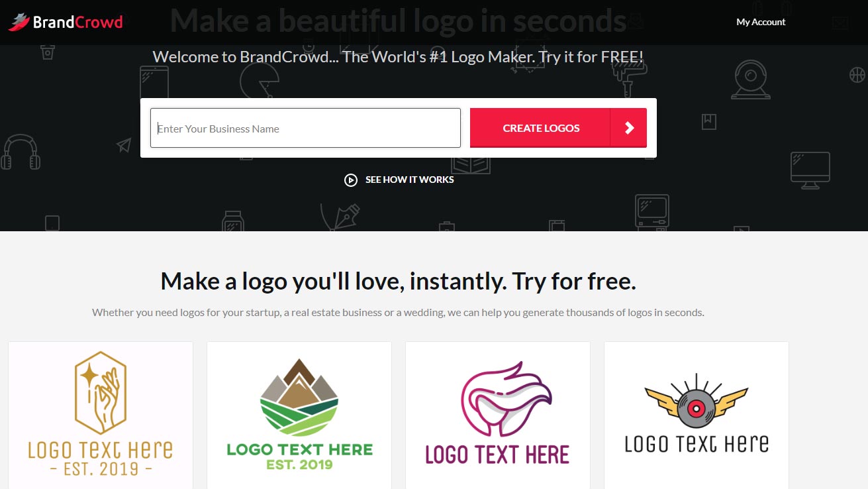The image size is (868, 489).
Task: Click the basketball icon at the banner edge
Action: [857, 74]
